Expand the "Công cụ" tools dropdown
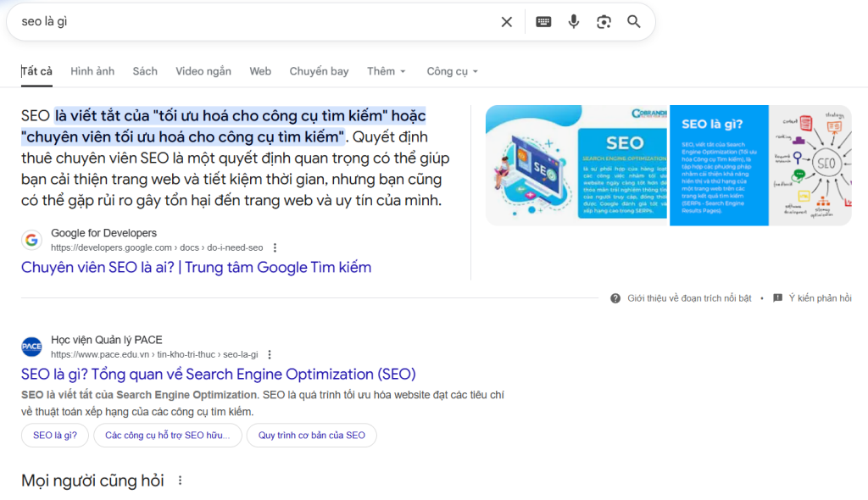Screen dimensions: 868x500 pyautogui.click(x=453, y=71)
